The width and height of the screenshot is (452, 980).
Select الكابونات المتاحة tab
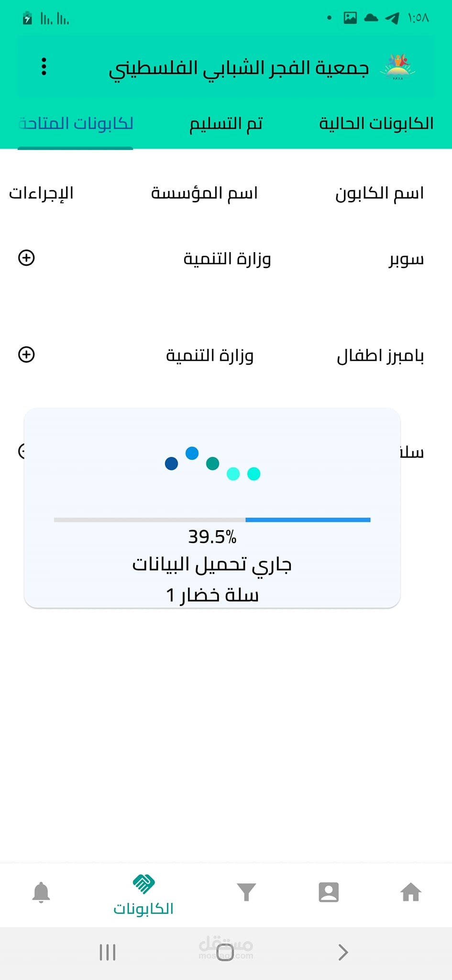(76, 123)
